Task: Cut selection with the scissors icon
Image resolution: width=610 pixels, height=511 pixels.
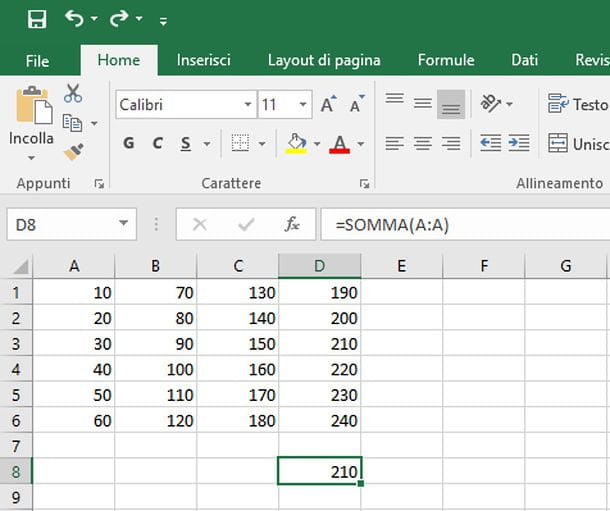Action: 73,93
